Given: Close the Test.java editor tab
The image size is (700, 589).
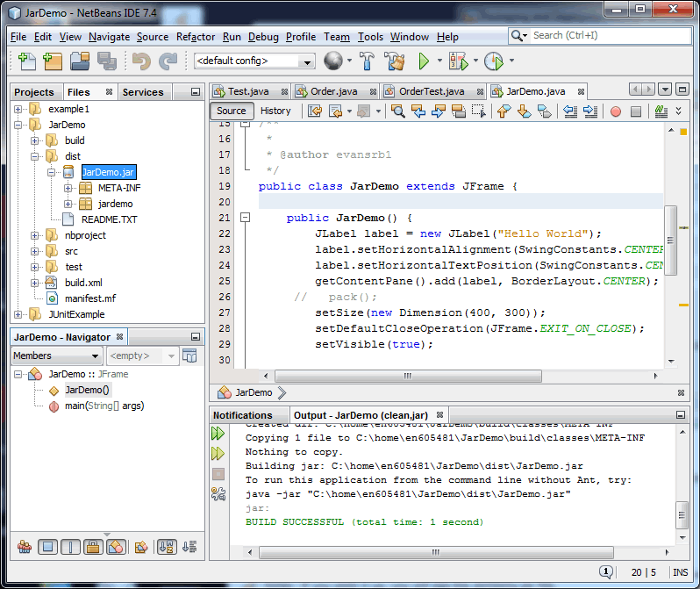Looking at the screenshot, I should point(284,92).
